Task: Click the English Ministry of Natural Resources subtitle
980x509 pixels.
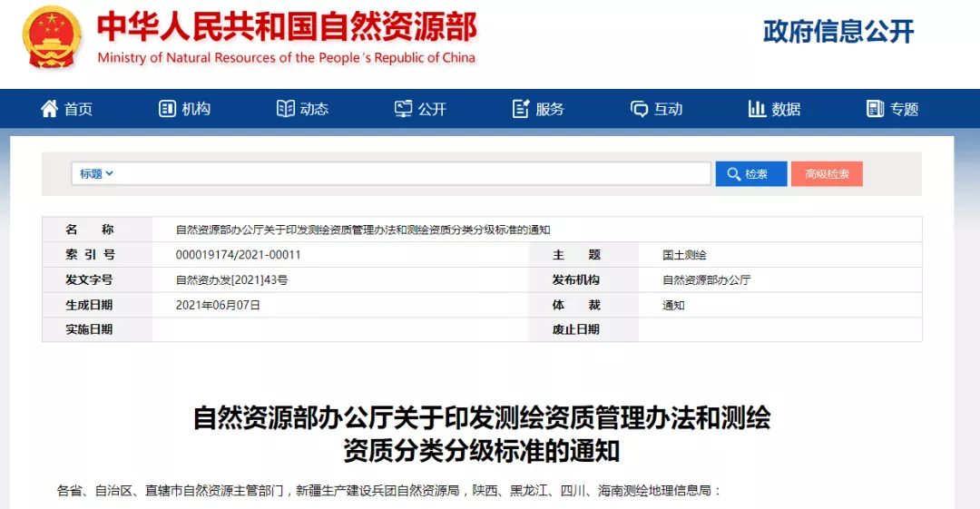Action: pyautogui.click(x=286, y=57)
